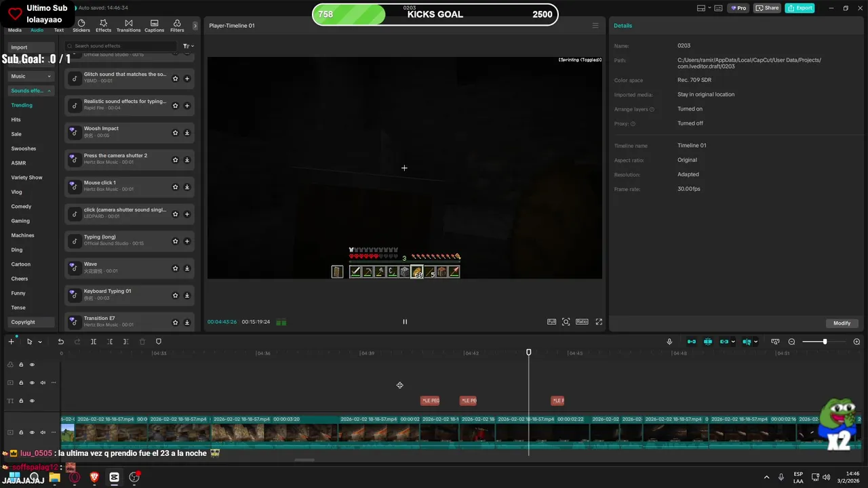
Task: Lock the main video track
Action: pos(21,432)
